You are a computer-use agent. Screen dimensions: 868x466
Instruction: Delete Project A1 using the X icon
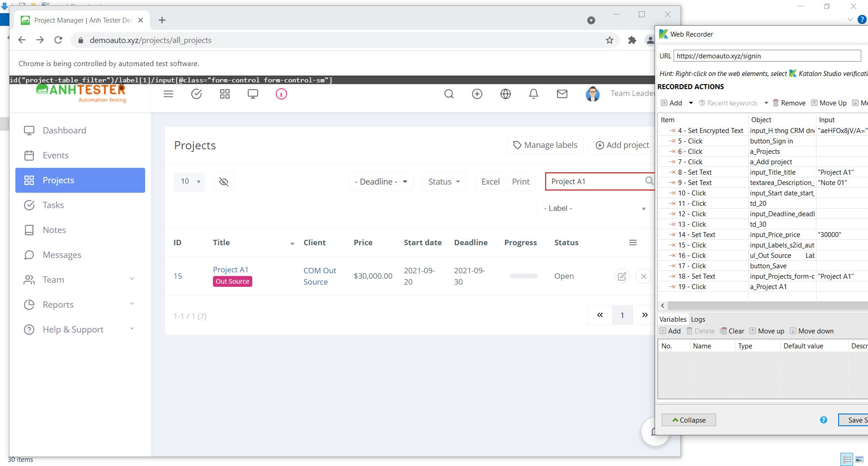click(643, 276)
